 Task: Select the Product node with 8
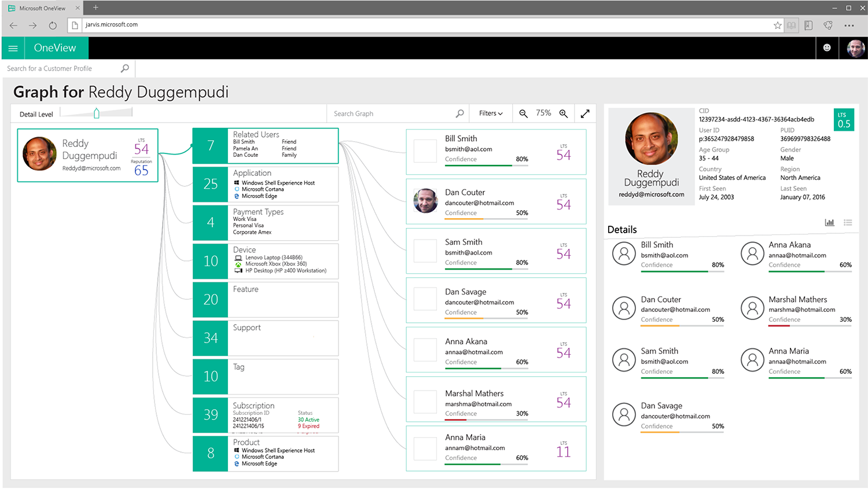point(266,454)
